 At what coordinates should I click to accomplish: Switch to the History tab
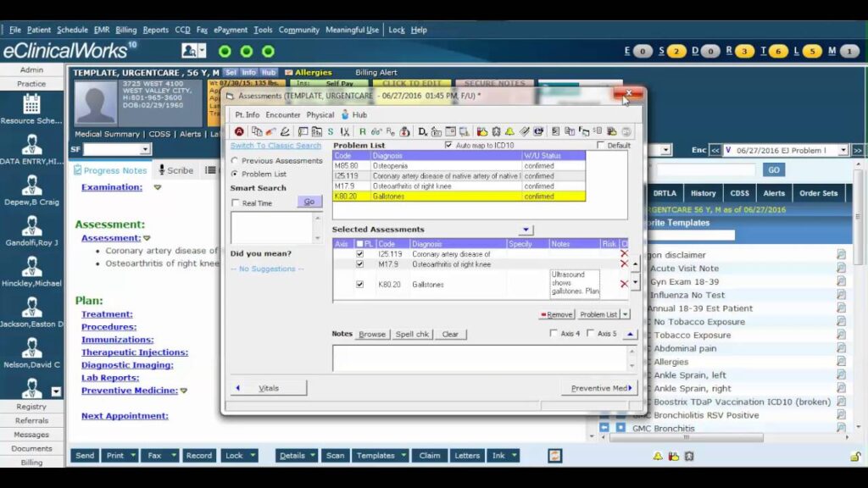pos(703,193)
